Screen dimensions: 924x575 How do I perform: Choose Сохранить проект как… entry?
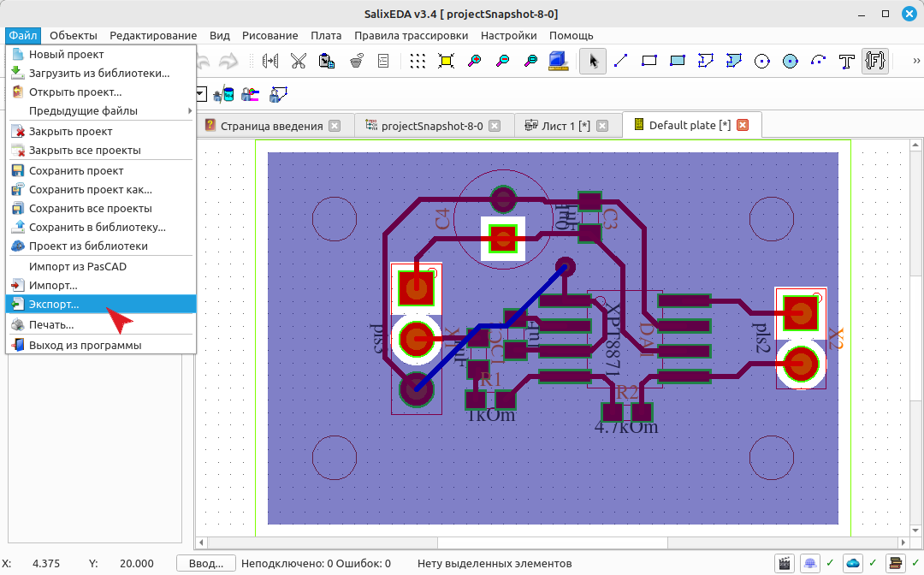point(101,190)
